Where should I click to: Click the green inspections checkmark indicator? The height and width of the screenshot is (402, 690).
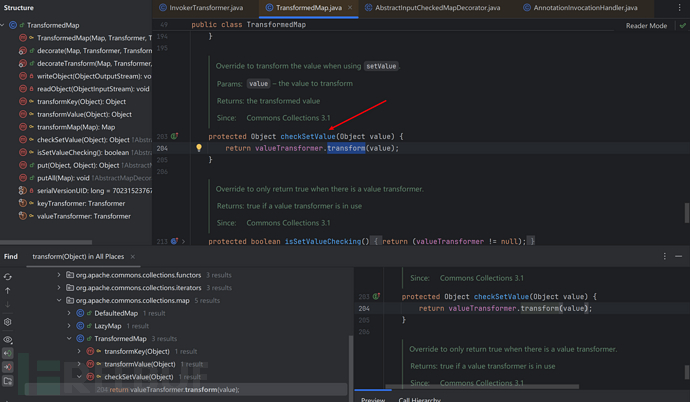(682, 26)
